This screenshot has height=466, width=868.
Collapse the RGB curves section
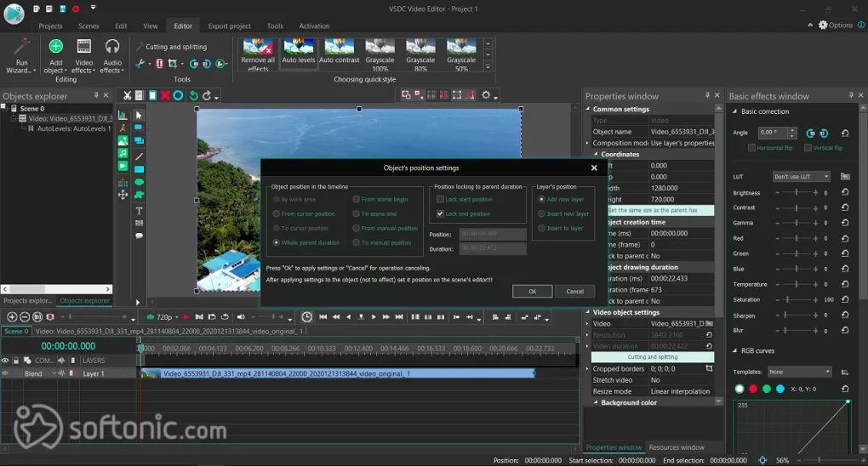734,351
